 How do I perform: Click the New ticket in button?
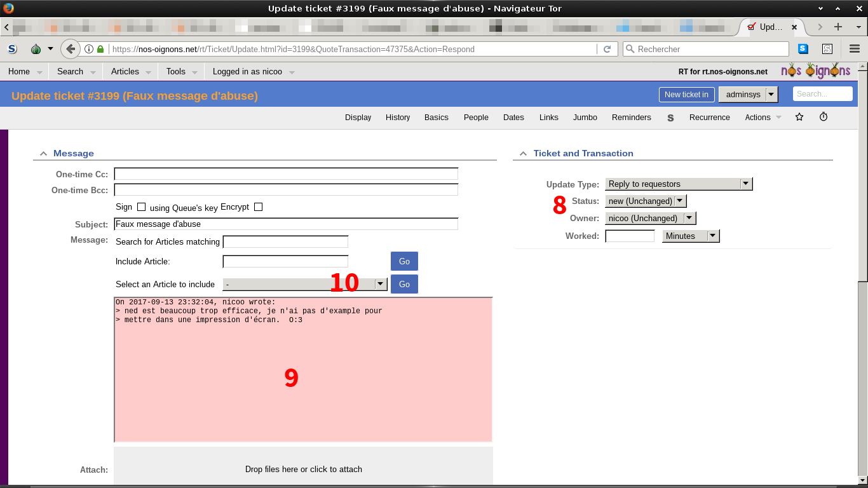(x=686, y=95)
